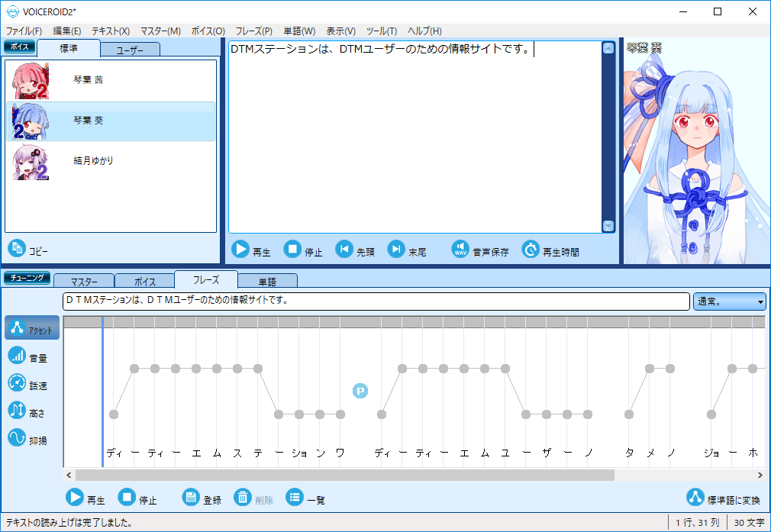Viewport: 771px width, 532px height.
Task: Open the 通常。 sentence-ending style dropdown
Action: (x=730, y=301)
